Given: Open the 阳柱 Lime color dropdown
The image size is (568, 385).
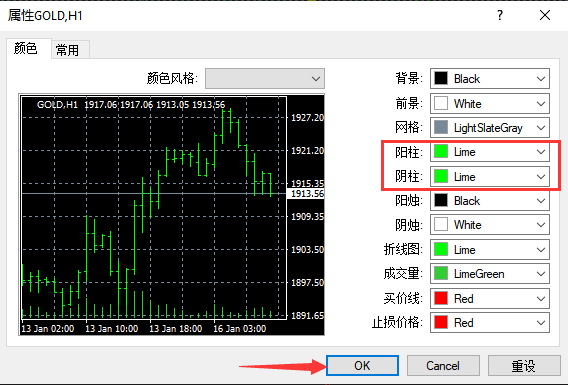Looking at the screenshot, I should click(x=490, y=152).
